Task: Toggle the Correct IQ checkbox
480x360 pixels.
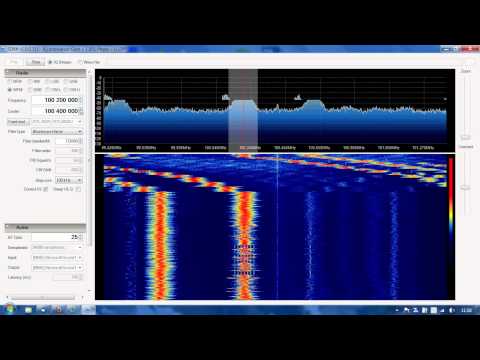Action: 46,189
